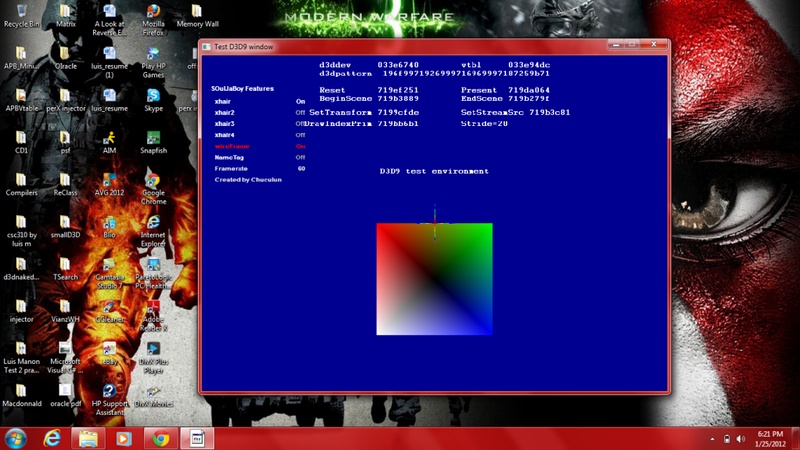Select the 'A Look at Reverse E...' document
This screenshot has height=450, width=800.
pos(109,20)
